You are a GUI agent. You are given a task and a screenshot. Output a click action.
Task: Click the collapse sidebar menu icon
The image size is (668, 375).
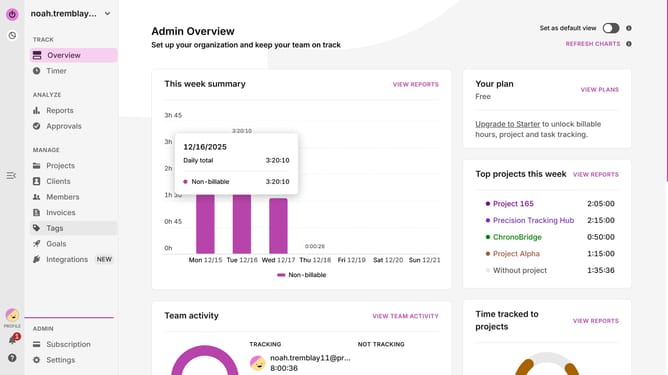point(11,176)
